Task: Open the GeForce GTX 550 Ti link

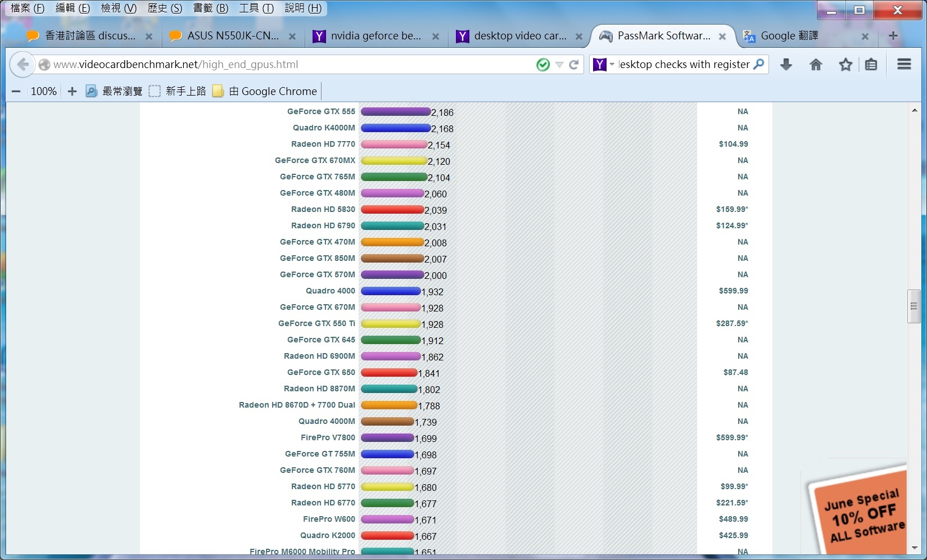Action: [x=316, y=323]
